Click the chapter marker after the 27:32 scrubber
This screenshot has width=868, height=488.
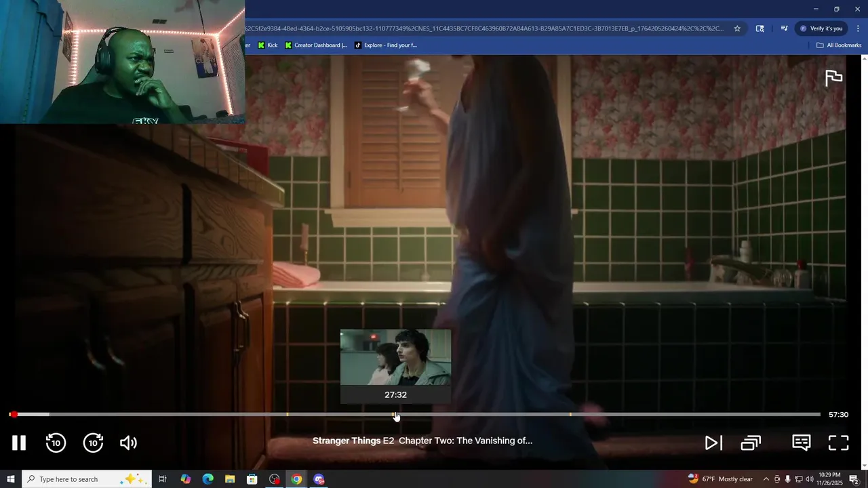[x=570, y=414]
